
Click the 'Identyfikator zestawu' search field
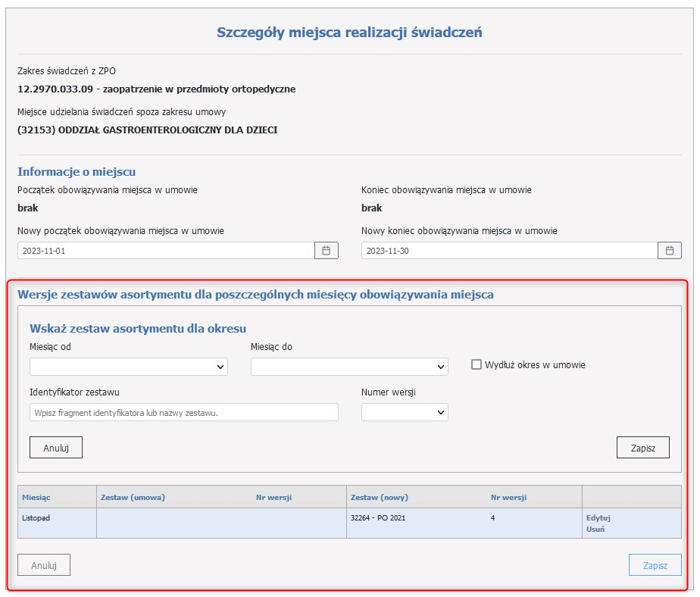pos(183,412)
